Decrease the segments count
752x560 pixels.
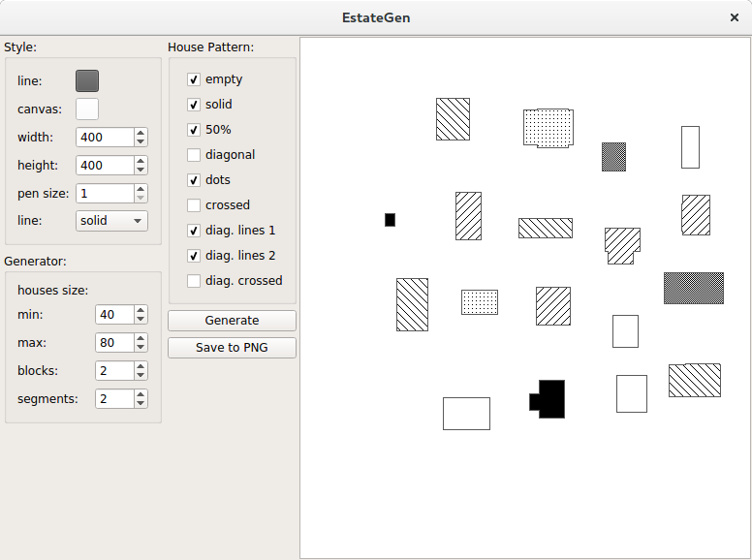[x=141, y=404]
